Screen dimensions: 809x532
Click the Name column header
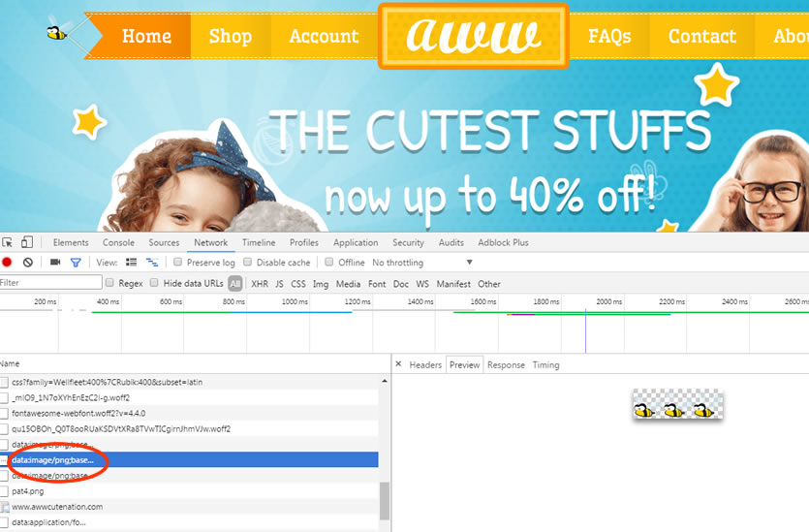coord(195,363)
